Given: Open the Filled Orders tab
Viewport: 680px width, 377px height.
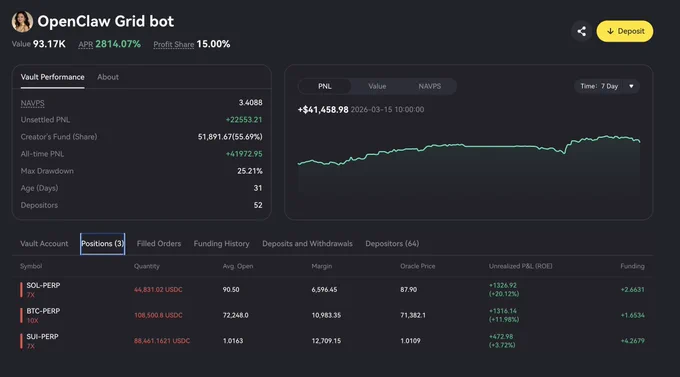Looking at the screenshot, I should click(x=159, y=244).
